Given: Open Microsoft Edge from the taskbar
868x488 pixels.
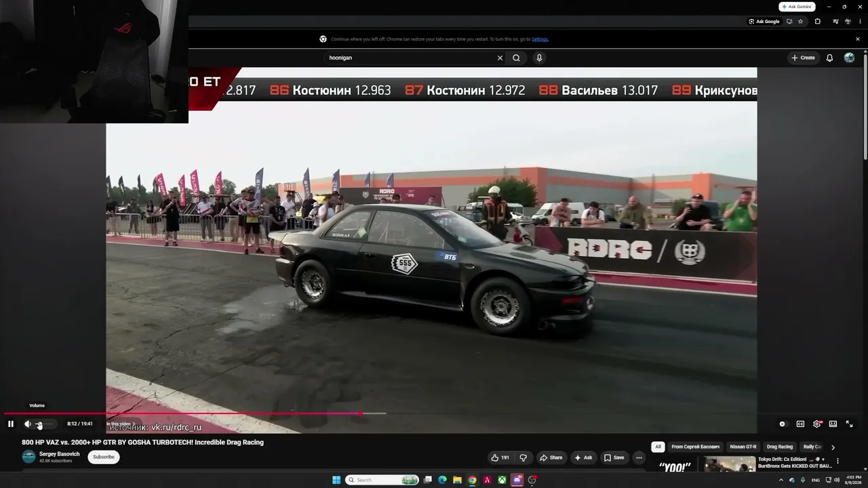Looking at the screenshot, I should pyautogui.click(x=442, y=480).
